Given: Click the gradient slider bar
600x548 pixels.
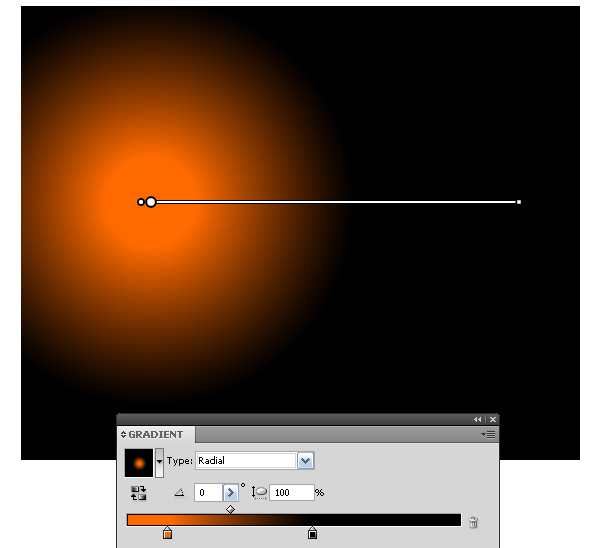Looking at the screenshot, I should [294, 520].
